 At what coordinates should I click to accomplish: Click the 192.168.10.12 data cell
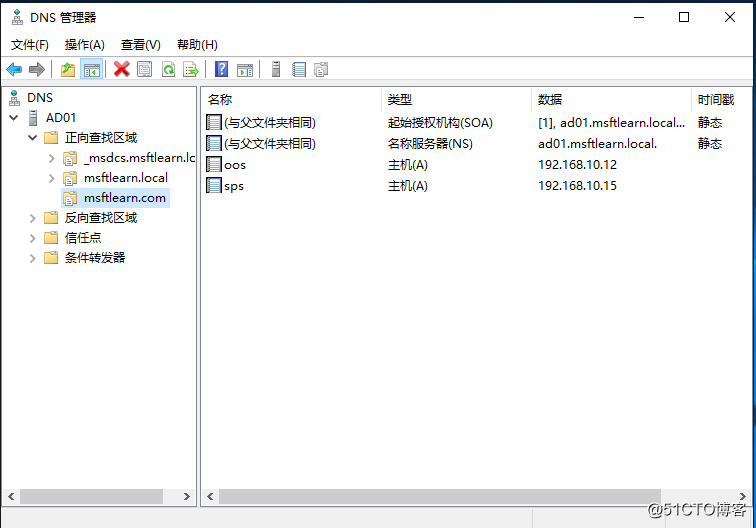coord(577,165)
